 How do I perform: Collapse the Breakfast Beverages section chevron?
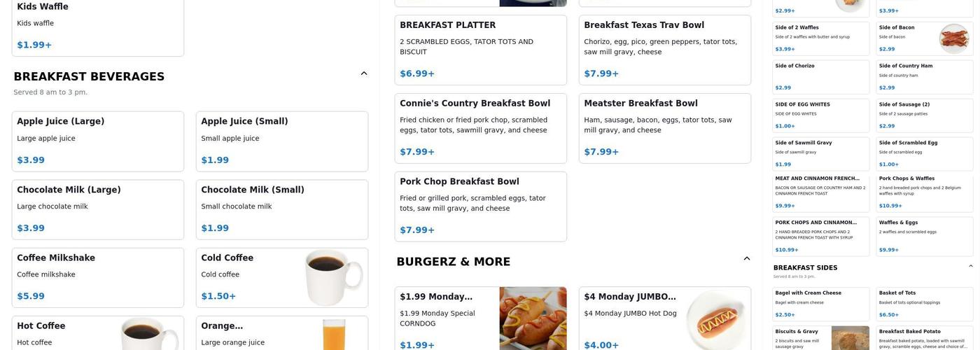click(x=363, y=73)
